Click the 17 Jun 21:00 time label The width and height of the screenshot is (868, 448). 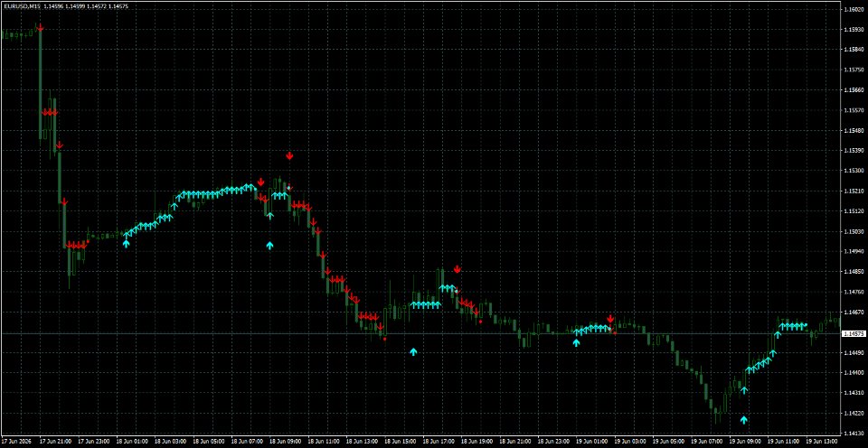(x=55, y=442)
